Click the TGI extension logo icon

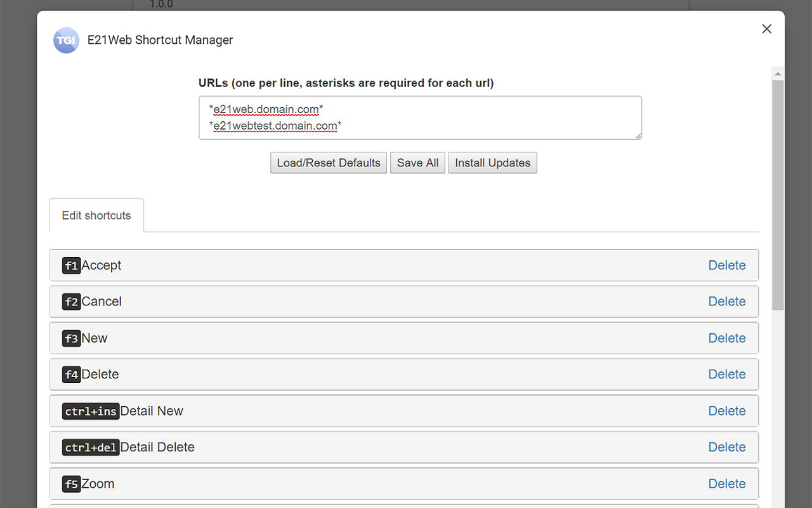66,40
